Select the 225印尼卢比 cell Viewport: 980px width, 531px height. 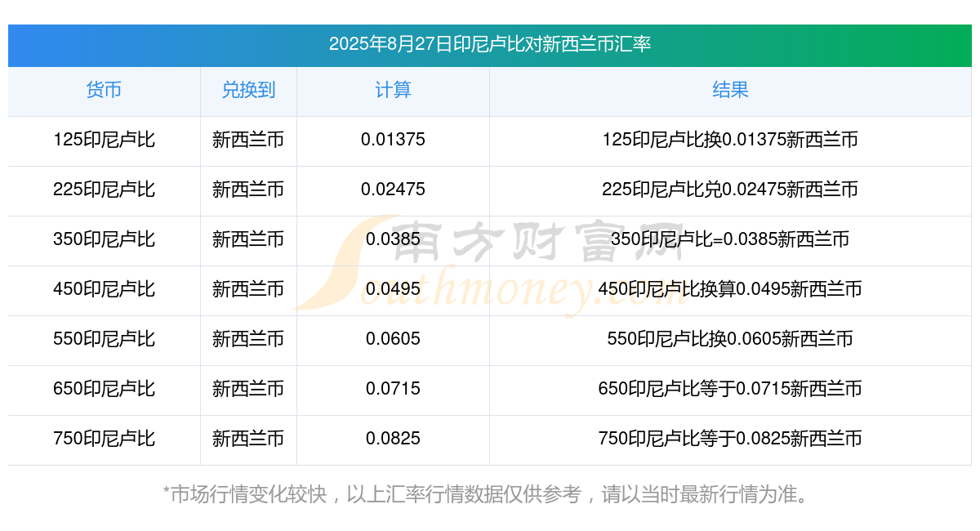pyautogui.click(x=104, y=190)
